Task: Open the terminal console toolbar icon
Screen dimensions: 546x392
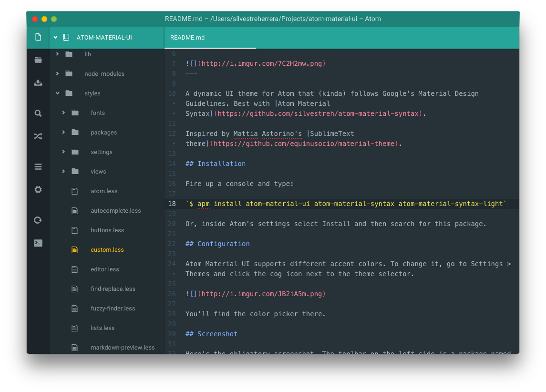Action: pos(38,243)
